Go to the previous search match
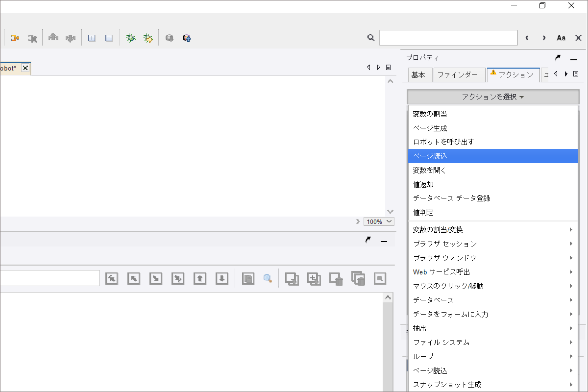 tap(527, 38)
